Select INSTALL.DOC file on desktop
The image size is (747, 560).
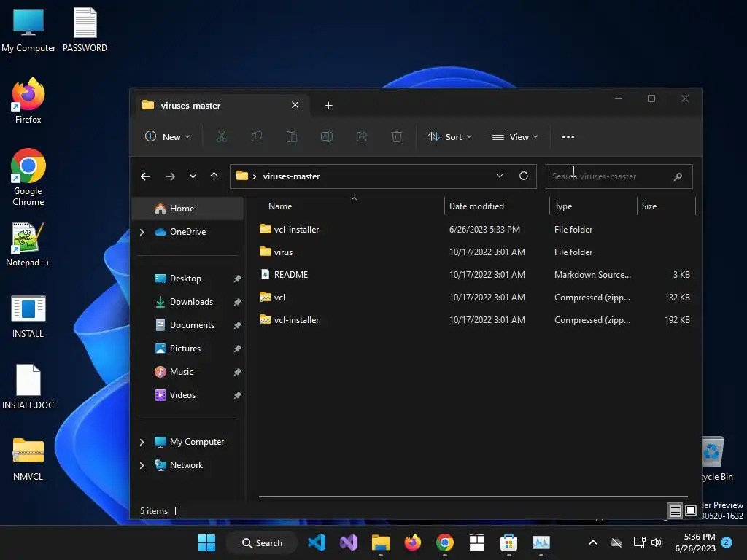click(x=28, y=387)
